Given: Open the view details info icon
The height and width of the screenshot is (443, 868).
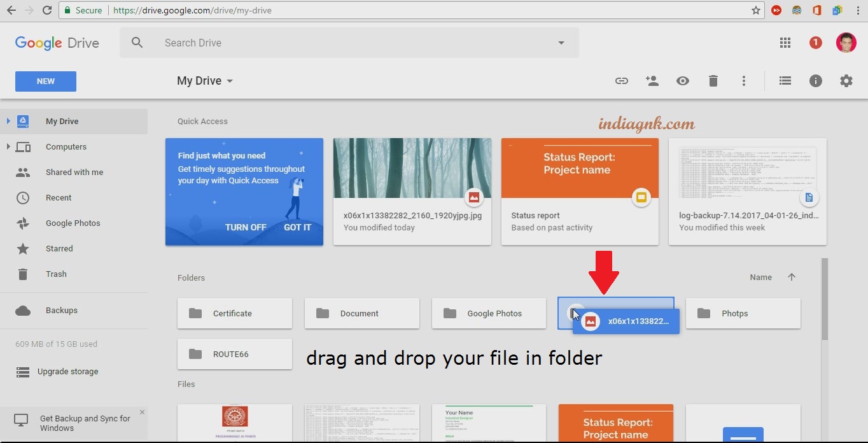Looking at the screenshot, I should (x=816, y=81).
